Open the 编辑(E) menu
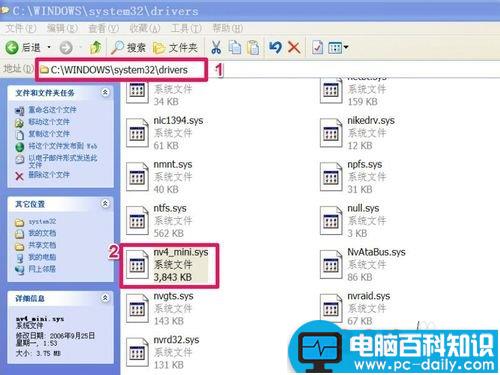Screen dimensions: 500x375 [62, 28]
